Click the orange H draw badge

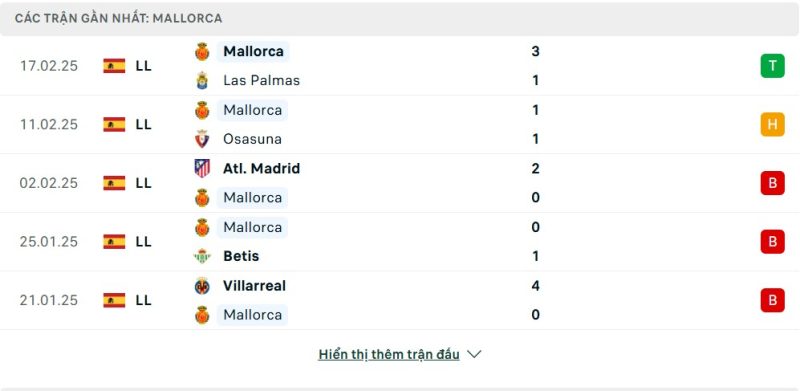[x=772, y=125]
